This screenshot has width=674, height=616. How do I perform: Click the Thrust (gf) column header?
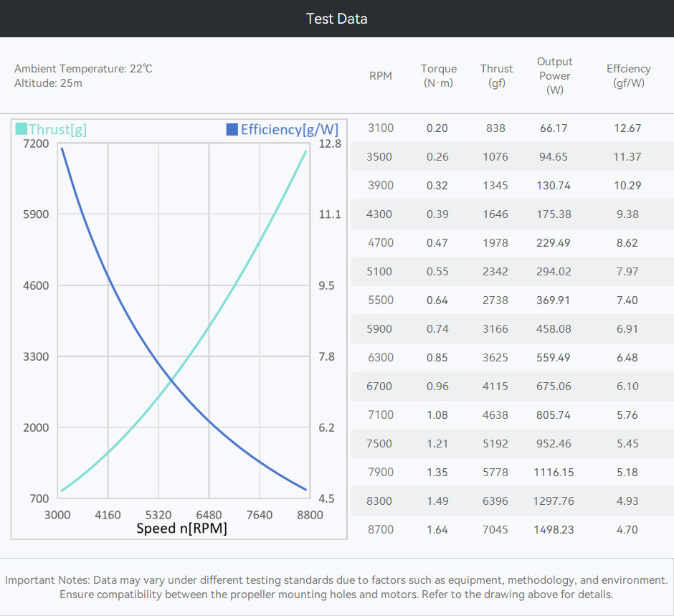point(496,76)
